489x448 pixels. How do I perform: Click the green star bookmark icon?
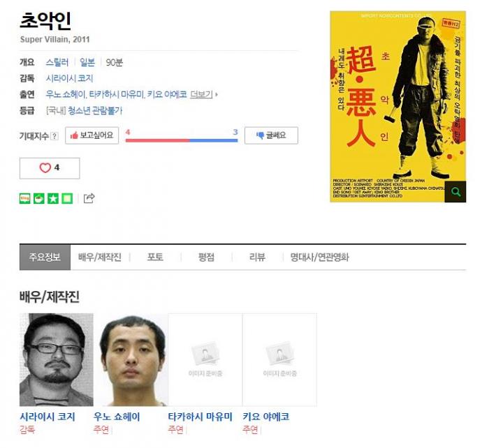[53, 198]
